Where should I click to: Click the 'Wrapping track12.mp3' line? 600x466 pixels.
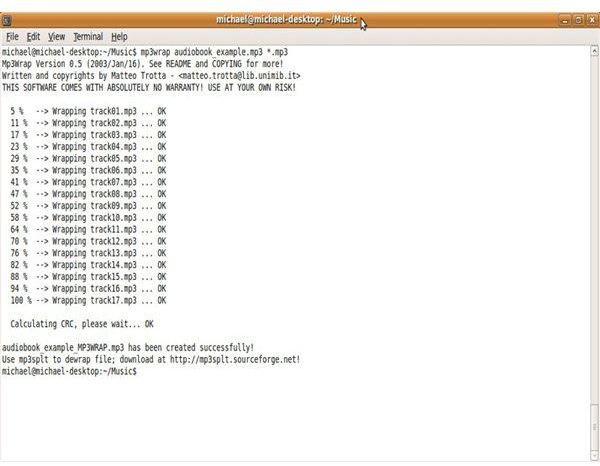point(88,241)
